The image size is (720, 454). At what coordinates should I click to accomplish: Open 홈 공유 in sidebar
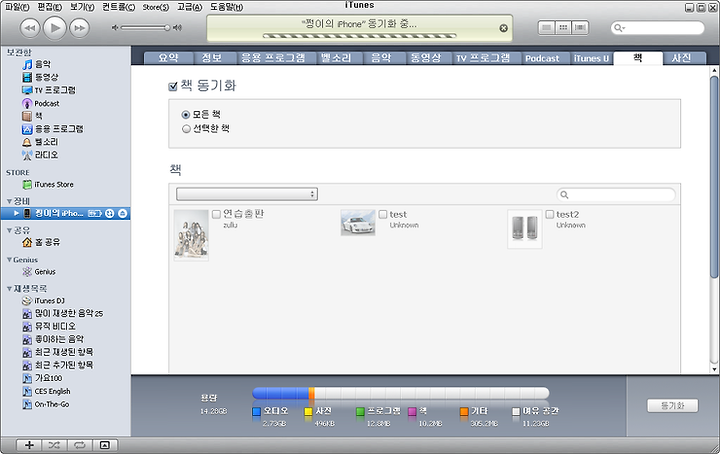[41, 242]
